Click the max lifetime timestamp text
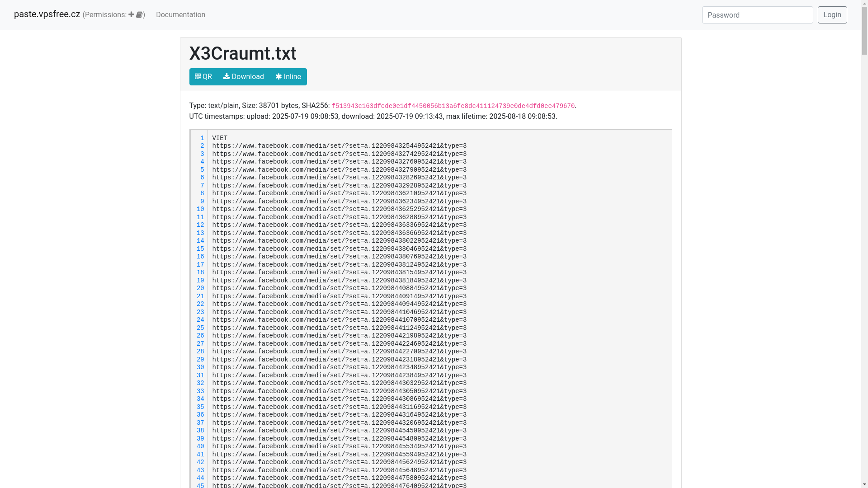Viewport: 868px width, 488px height. [x=502, y=117]
